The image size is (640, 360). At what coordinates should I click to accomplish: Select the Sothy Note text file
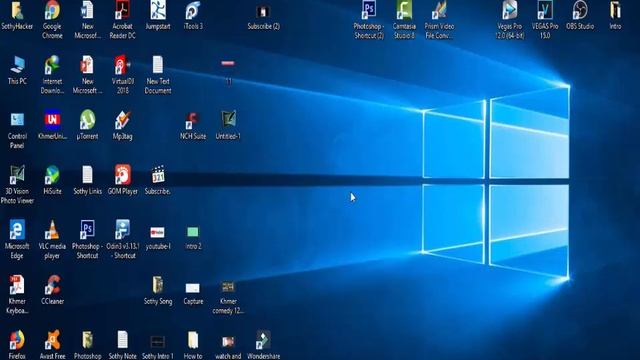(x=122, y=340)
